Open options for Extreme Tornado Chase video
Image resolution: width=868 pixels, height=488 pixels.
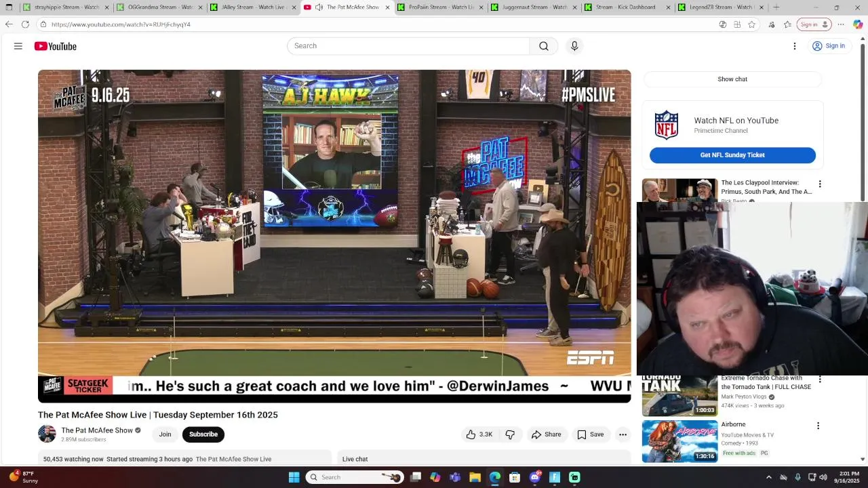(820, 380)
